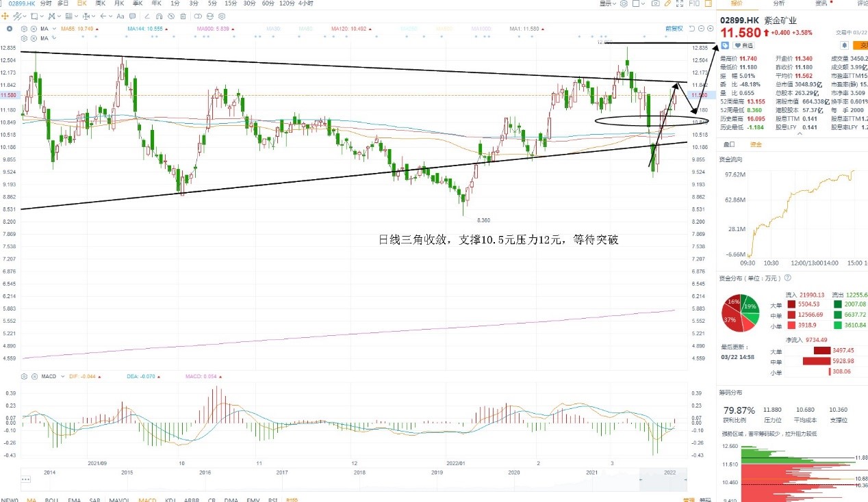
Task: Undo chart view with the reset arrow
Action: tap(691, 29)
